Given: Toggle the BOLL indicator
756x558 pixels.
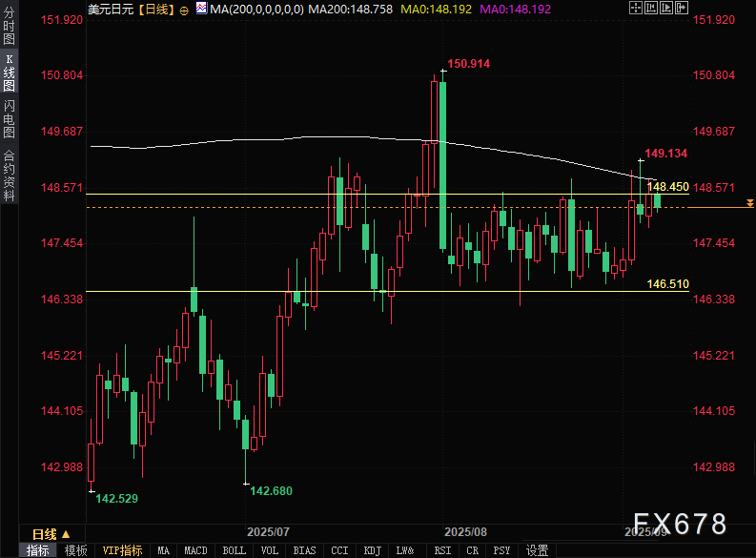Looking at the screenshot, I should click(x=234, y=550).
